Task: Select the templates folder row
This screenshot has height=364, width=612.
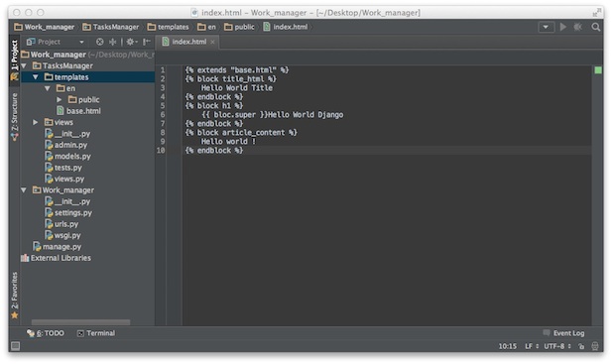Action: pos(87,77)
